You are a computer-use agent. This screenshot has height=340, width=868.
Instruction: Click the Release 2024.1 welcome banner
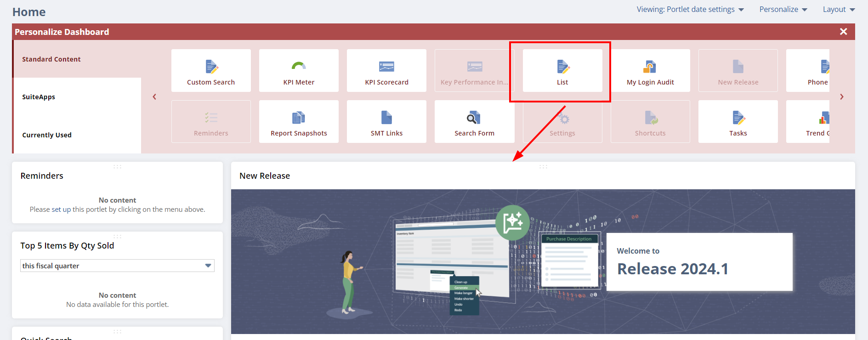(699, 262)
